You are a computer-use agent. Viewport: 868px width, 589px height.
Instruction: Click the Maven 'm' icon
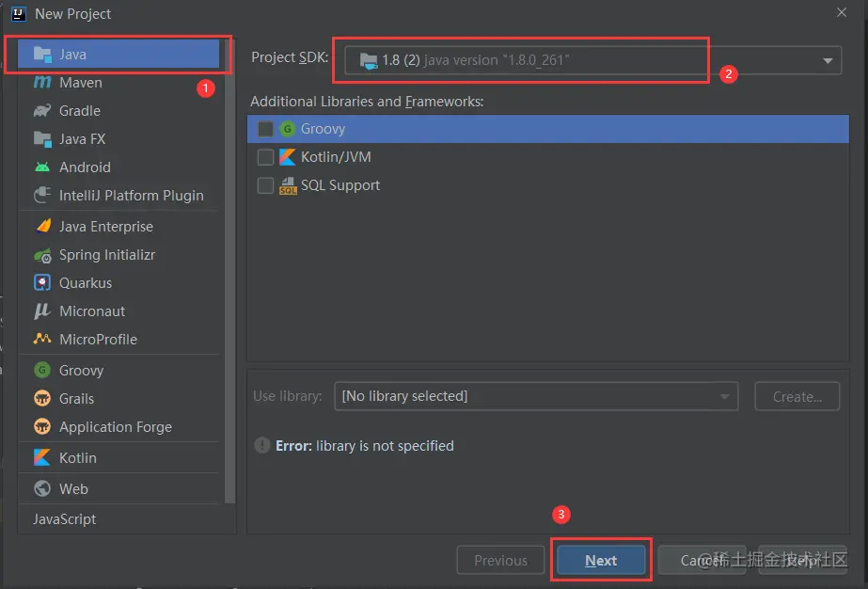coord(42,82)
